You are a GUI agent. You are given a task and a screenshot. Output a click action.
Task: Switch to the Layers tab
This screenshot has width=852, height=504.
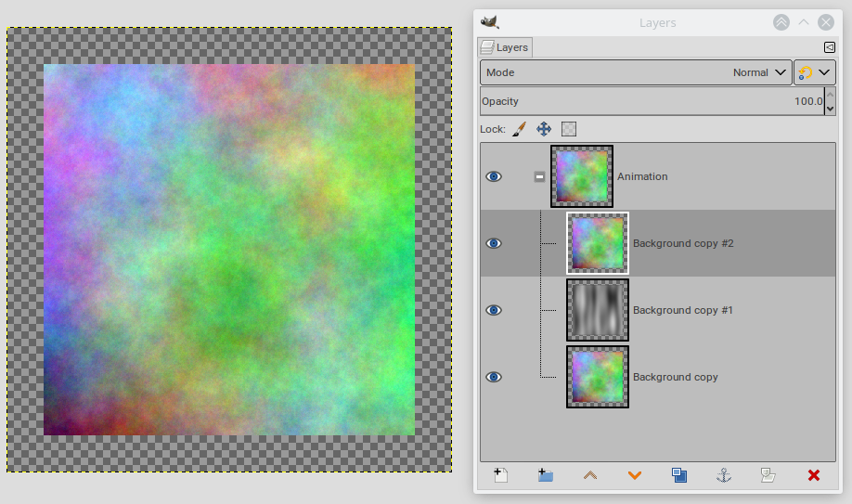pyautogui.click(x=505, y=47)
